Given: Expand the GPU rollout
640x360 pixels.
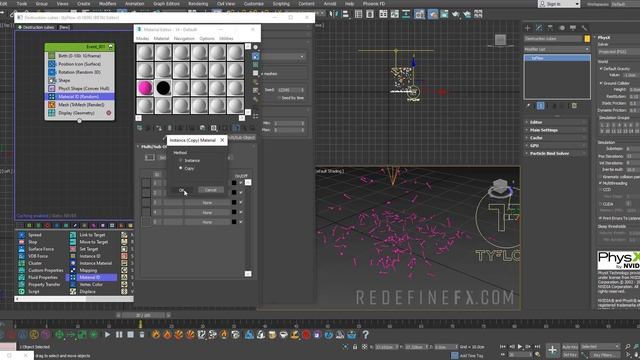Looking at the screenshot, I should tap(557, 145).
